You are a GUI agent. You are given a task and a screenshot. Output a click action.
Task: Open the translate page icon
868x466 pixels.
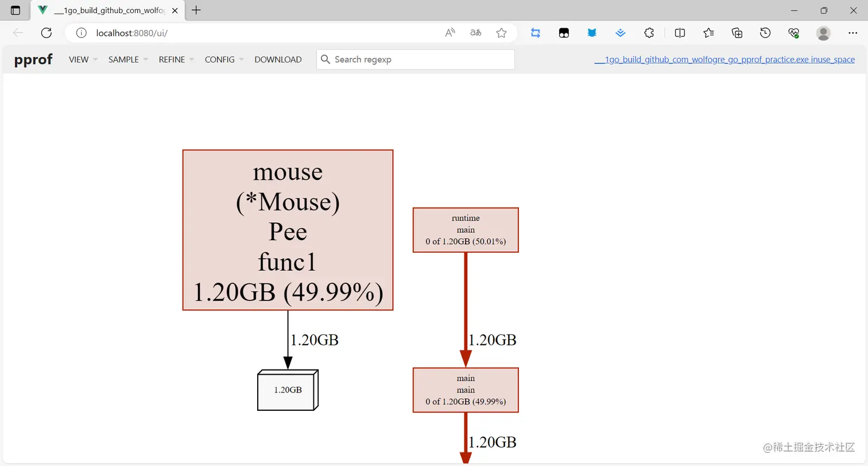476,33
